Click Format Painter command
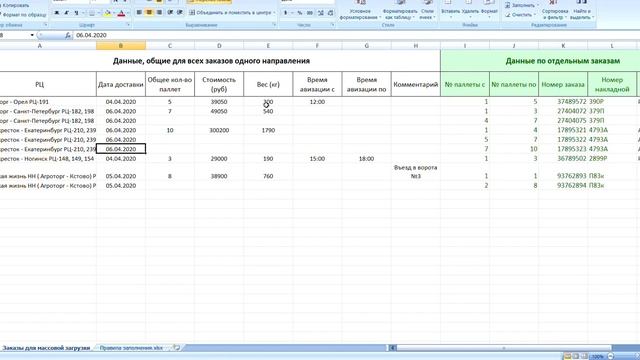This screenshot has width=640, height=360. coord(23,15)
